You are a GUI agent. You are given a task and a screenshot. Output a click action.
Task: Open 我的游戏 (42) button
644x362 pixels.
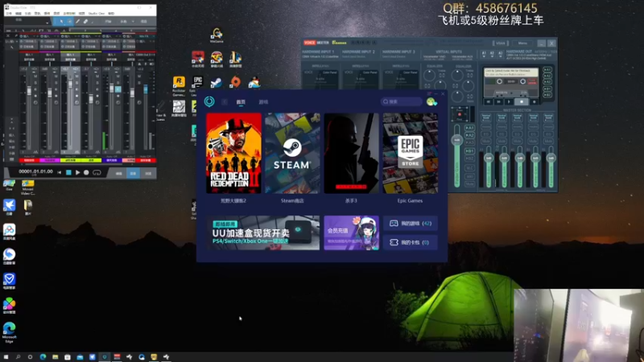pyautogui.click(x=410, y=224)
